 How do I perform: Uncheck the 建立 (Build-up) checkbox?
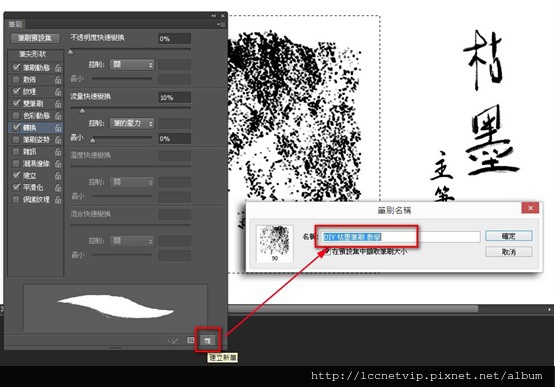[x=16, y=175]
